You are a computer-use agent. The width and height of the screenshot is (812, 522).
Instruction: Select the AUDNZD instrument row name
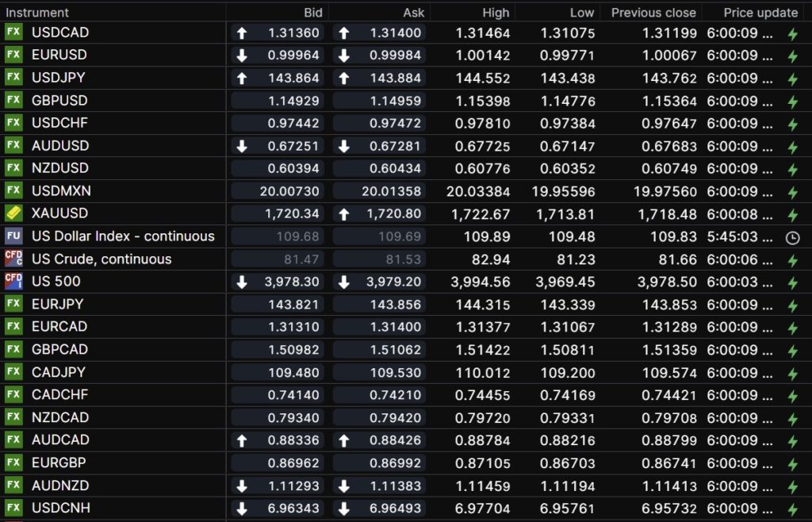(60, 485)
